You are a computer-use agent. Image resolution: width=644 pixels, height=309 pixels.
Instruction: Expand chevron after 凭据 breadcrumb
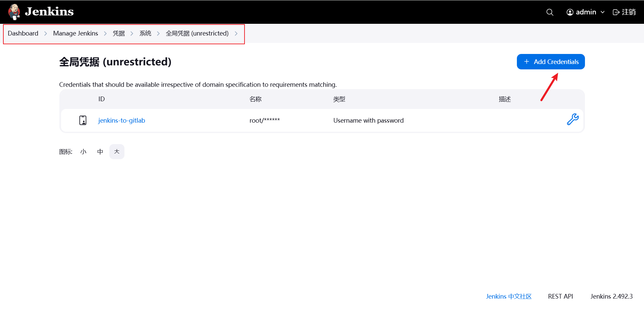pos(132,34)
